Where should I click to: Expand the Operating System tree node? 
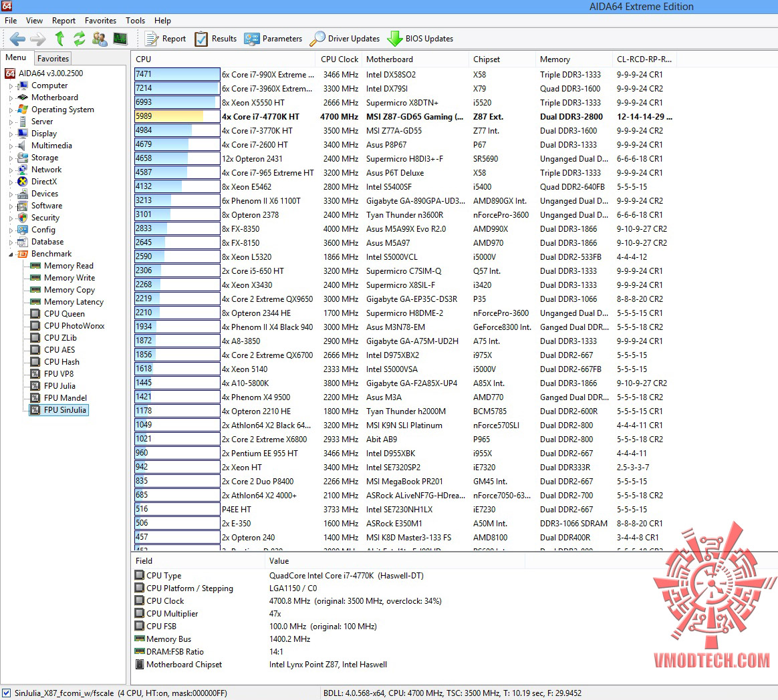(x=11, y=110)
